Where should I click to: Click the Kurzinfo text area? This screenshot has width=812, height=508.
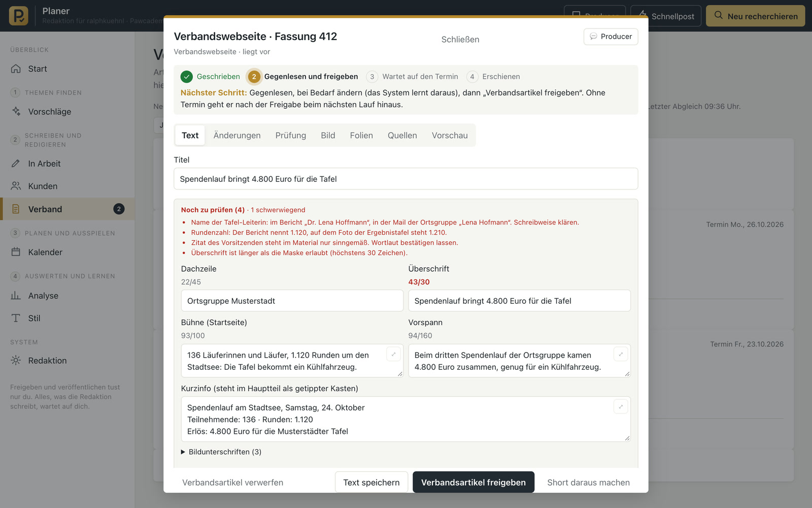[x=406, y=419]
